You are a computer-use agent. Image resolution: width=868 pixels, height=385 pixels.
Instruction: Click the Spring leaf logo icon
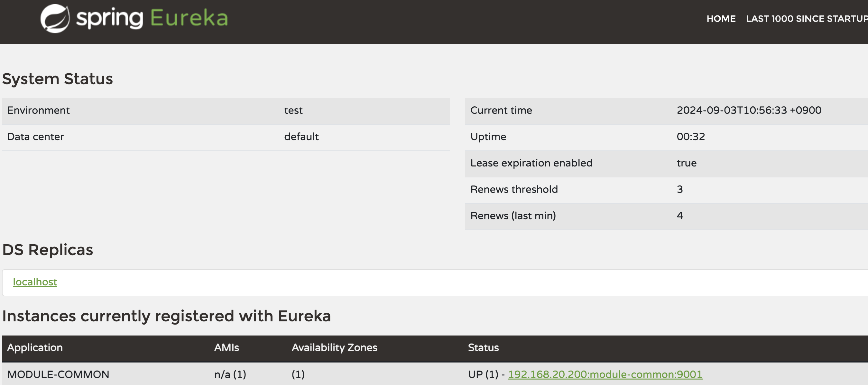pos(55,18)
